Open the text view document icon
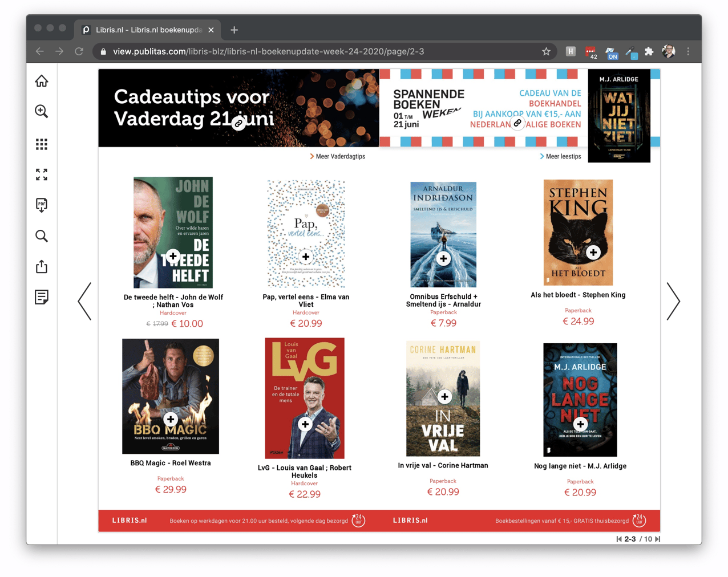 [42, 297]
